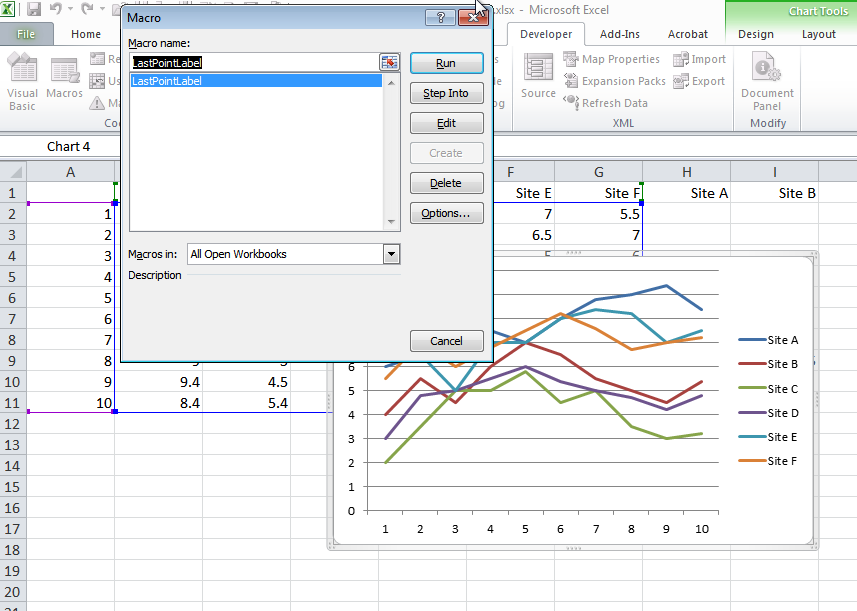Select column I header
Viewport: 857px width, 611px height.
click(x=774, y=172)
